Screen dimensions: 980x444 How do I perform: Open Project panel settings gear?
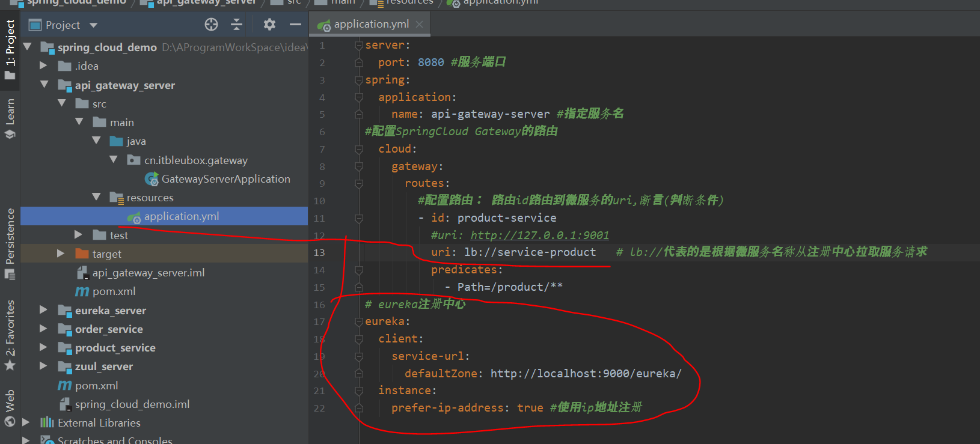[269, 25]
